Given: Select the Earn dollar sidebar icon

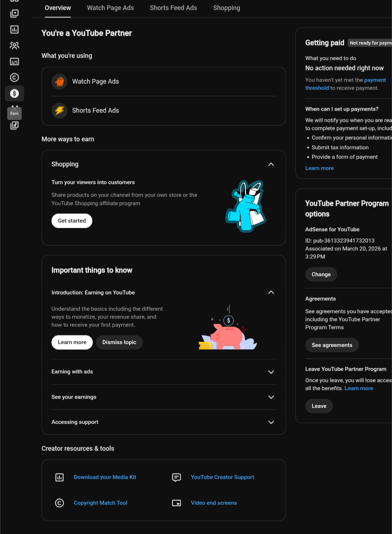Looking at the screenshot, I should (15, 94).
